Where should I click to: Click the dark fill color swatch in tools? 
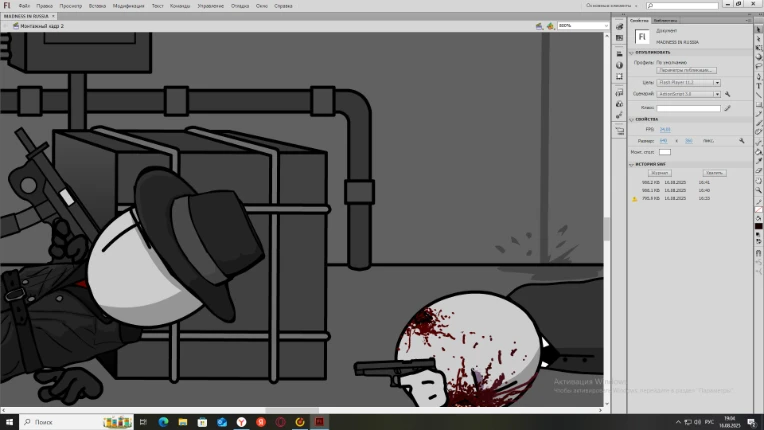pos(759,226)
